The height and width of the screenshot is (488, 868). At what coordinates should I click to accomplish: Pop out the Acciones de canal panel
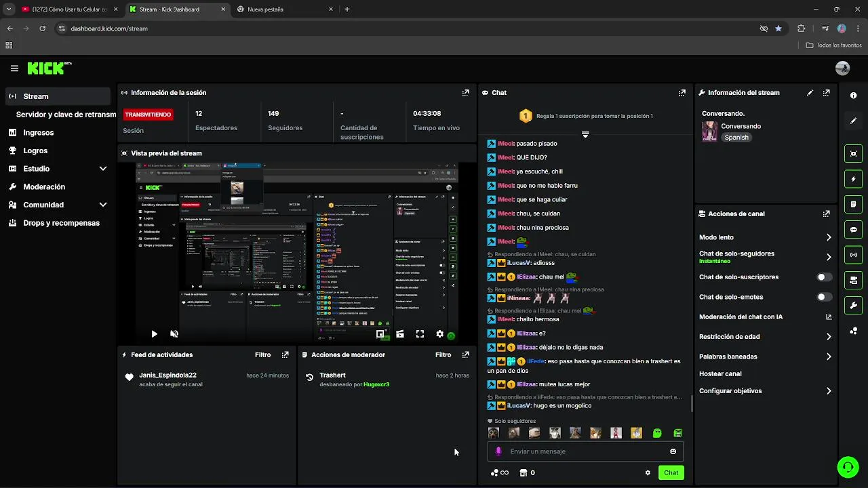(826, 213)
